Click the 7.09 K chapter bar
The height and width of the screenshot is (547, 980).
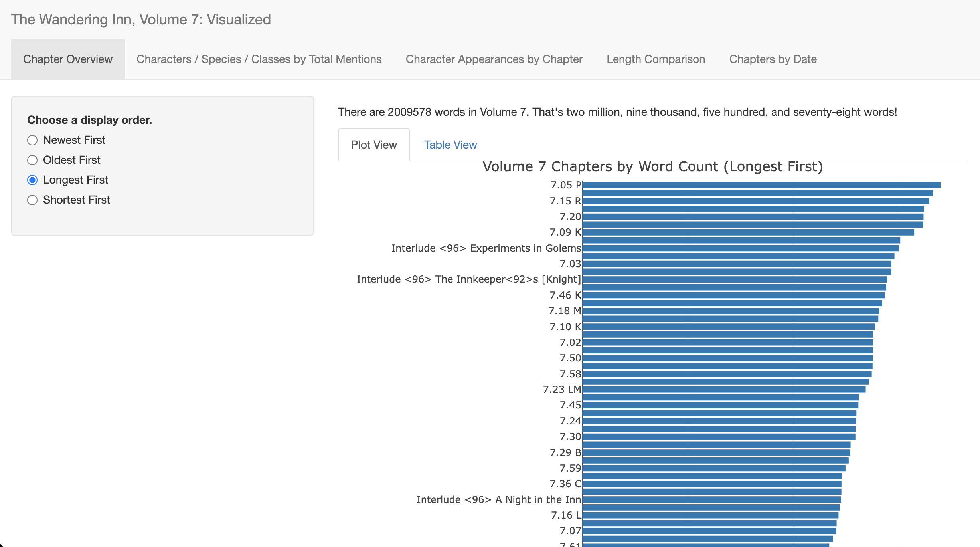pos(748,232)
